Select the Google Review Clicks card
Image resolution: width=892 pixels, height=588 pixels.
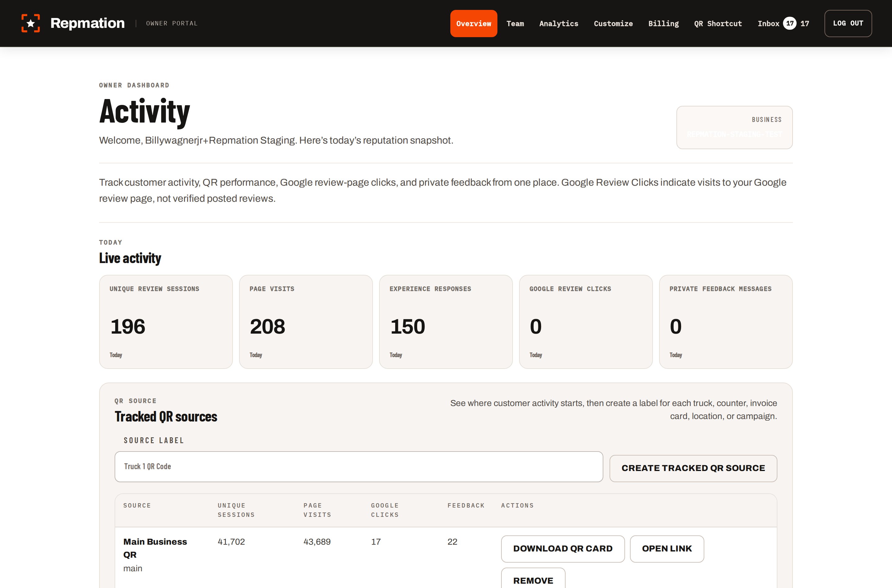pos(586,322)
